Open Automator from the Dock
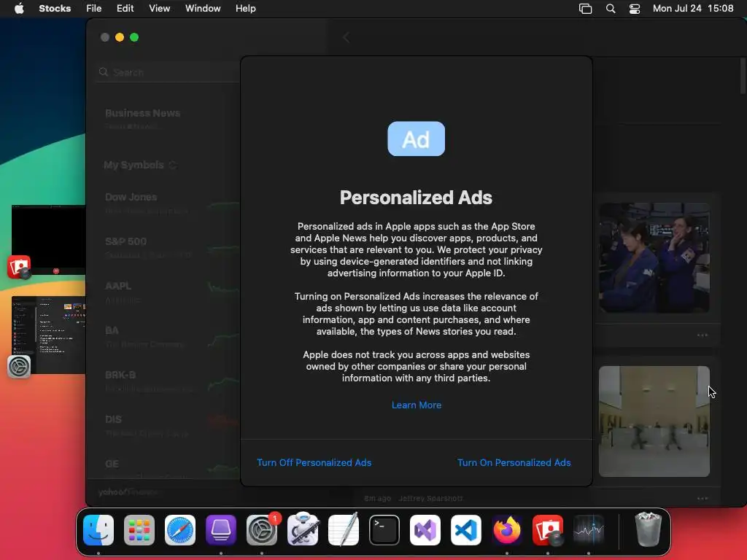Viewport: 747px width, 560px height. click(303, 530)
